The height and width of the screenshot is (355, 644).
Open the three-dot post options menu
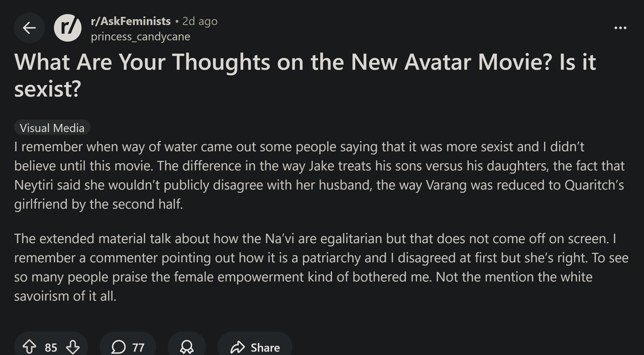tap(620, 28)
